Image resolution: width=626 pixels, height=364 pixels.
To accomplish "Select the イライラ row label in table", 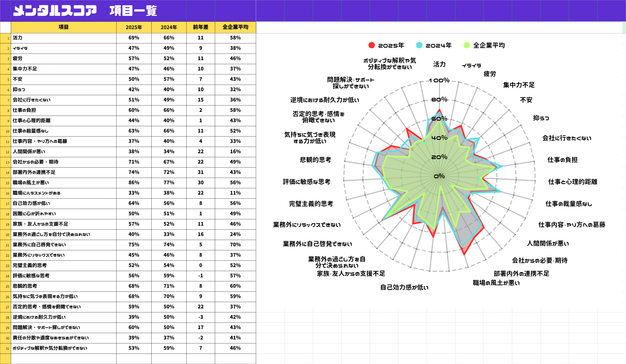I will pos(64,48).
